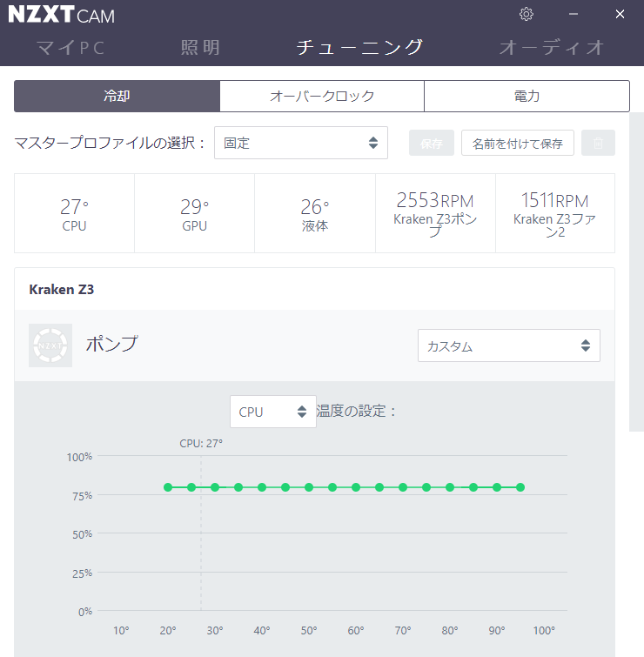Open settings via the gear icon
The height and width of the screenshot is (657, 644).
[527, 14]
